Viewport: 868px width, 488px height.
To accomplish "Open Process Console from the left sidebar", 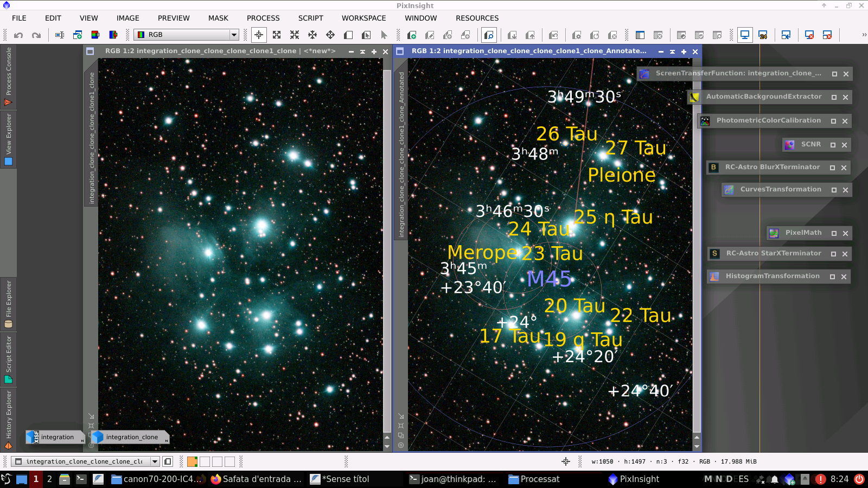I will 8,70.
